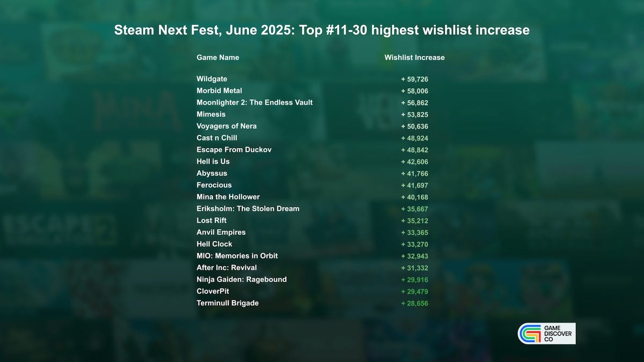Image resolution: width=644 pixels, height=362 pixels.
Task: Click the 'Wishlist Increase' column header
Action: 415,57
